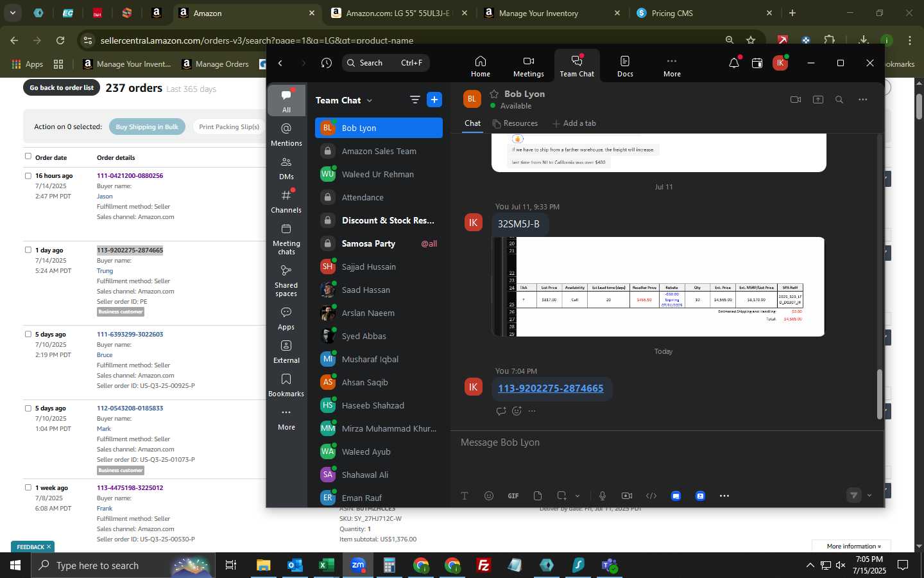Select order 113-4475198-3225012 checkbox
The height and width of the screenshot is (578, 924).
pyautogui.click(x=28, y=487)
